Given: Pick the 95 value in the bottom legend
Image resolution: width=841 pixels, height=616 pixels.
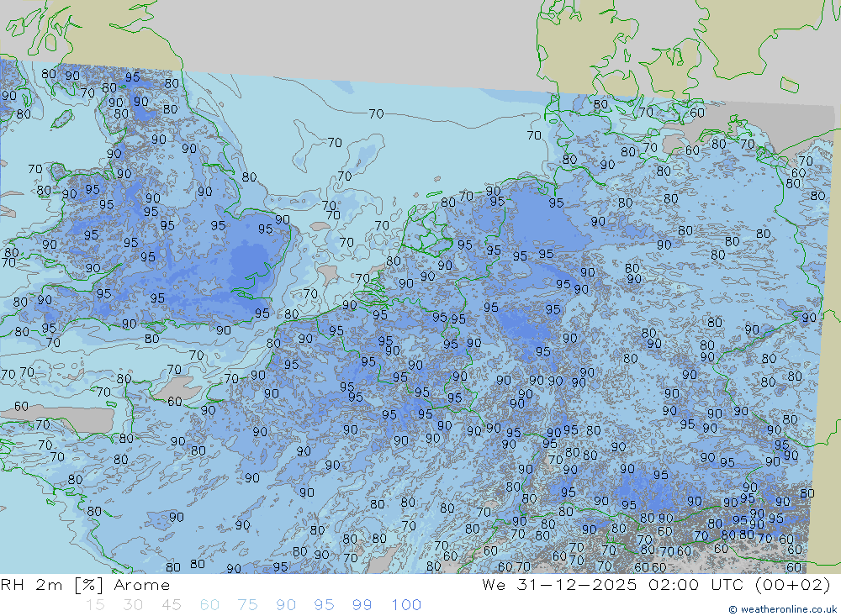Looking at the screenshot, I should click(x=324, y=605).
